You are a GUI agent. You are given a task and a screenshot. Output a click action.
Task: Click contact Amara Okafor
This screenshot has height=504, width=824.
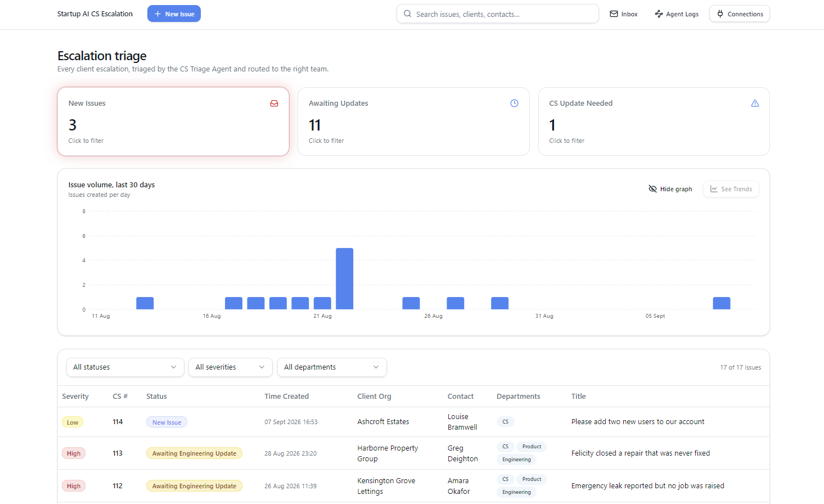[x=459, y=486]
